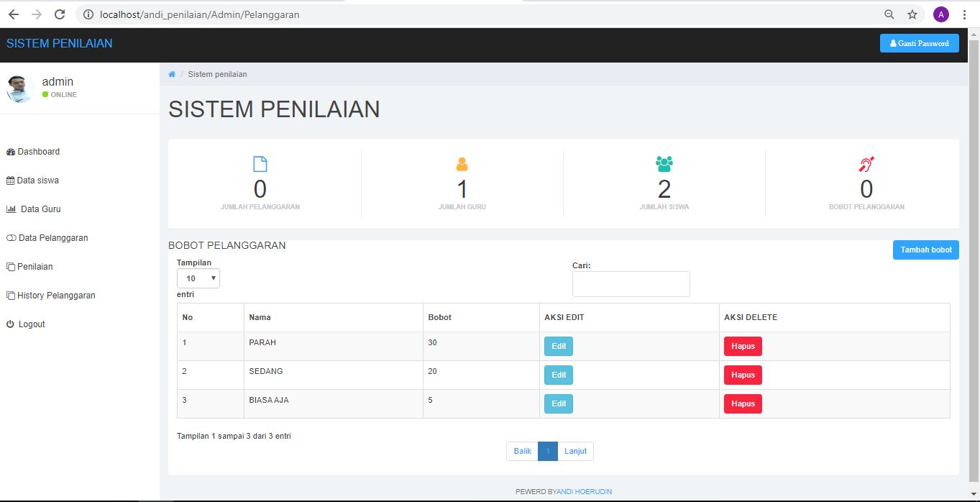Click the red Bobot Pelanggaran icon
Viewport: 980px width, 502px height.
(x=866, y=164)
